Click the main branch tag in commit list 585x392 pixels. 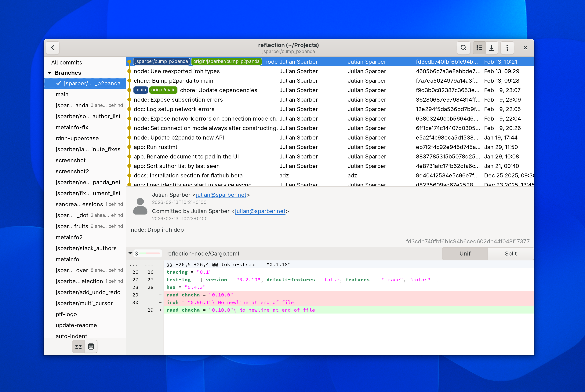140,90
